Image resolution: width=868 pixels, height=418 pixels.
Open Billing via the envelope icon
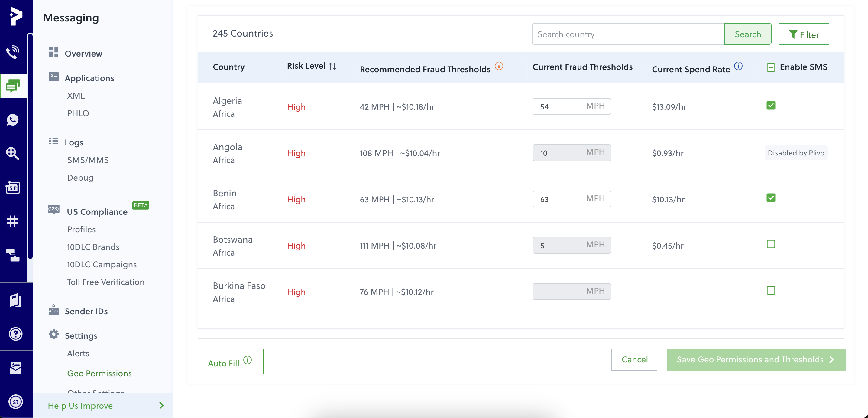tap(15, 367)
